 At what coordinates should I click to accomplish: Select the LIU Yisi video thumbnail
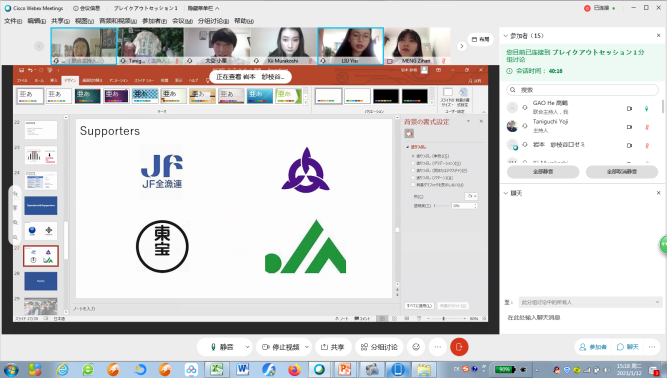[x=351, y=46]
